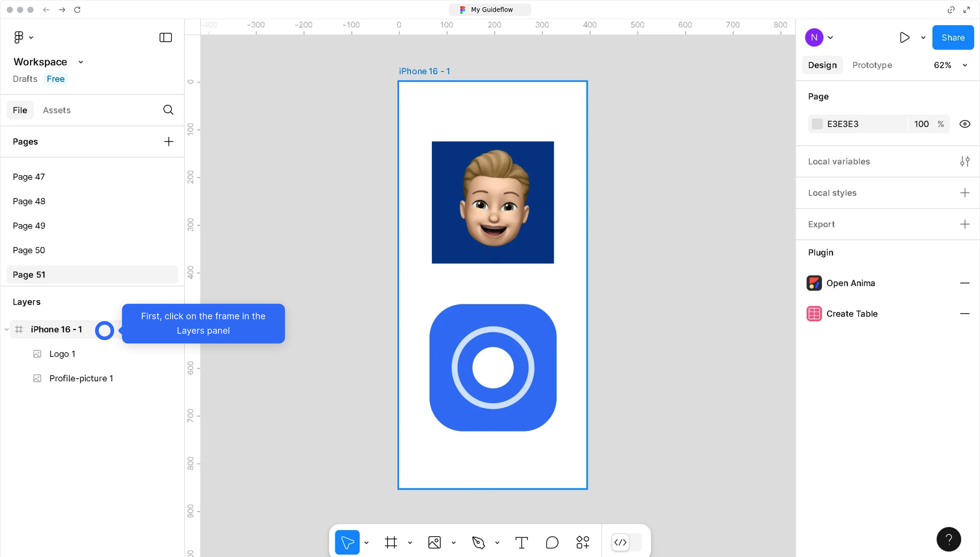Select Page 48 in the pages list
Screen dimensions: 980x557
pos(29,201)
